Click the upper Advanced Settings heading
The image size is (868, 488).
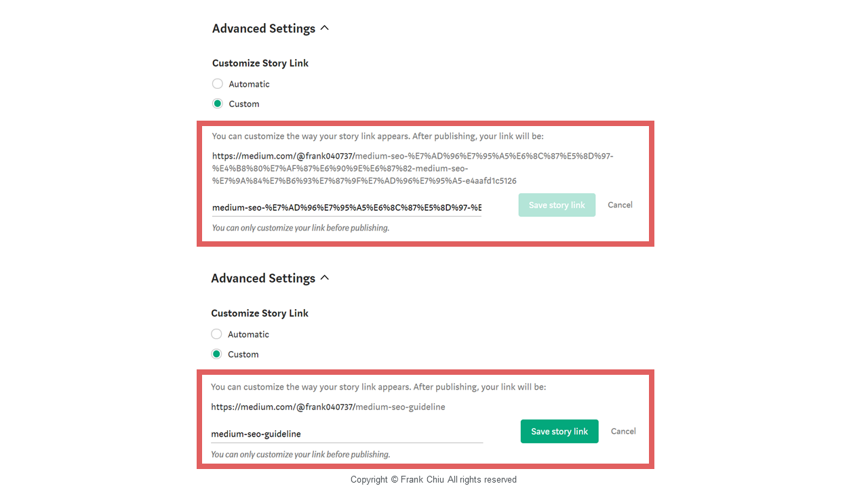click(x=263, y=28)
